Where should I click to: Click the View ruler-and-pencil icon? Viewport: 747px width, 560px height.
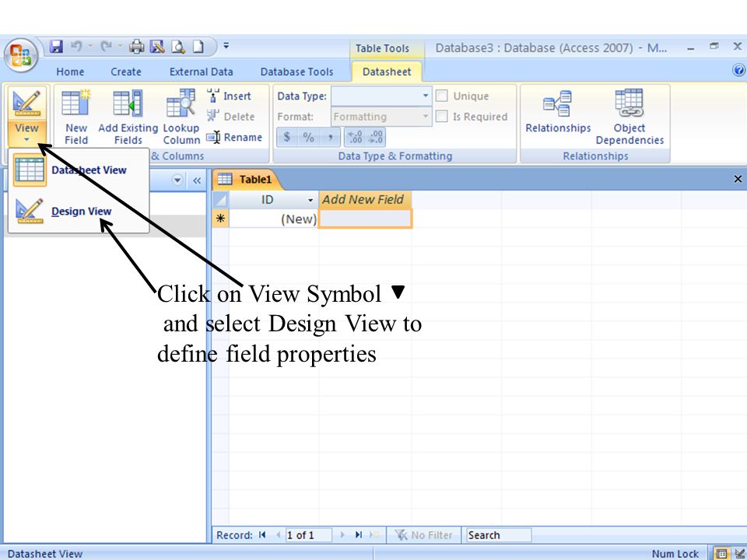pos(26,103)
